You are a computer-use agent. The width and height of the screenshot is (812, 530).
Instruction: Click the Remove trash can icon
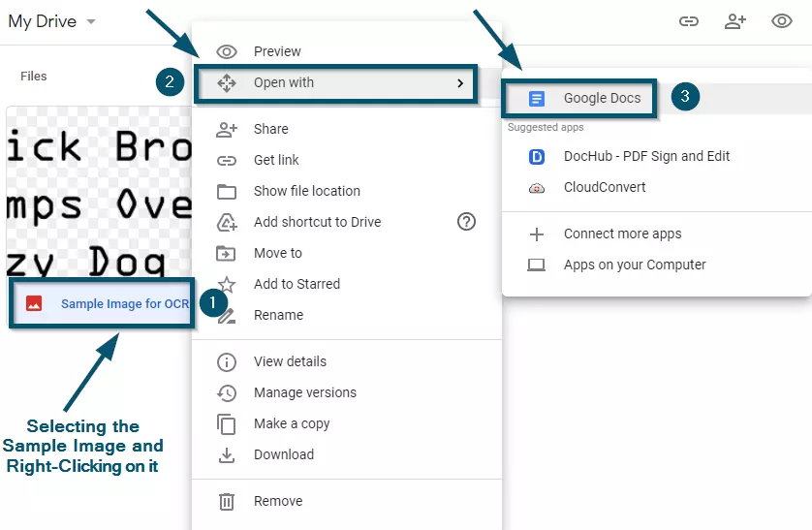point(227,502)
